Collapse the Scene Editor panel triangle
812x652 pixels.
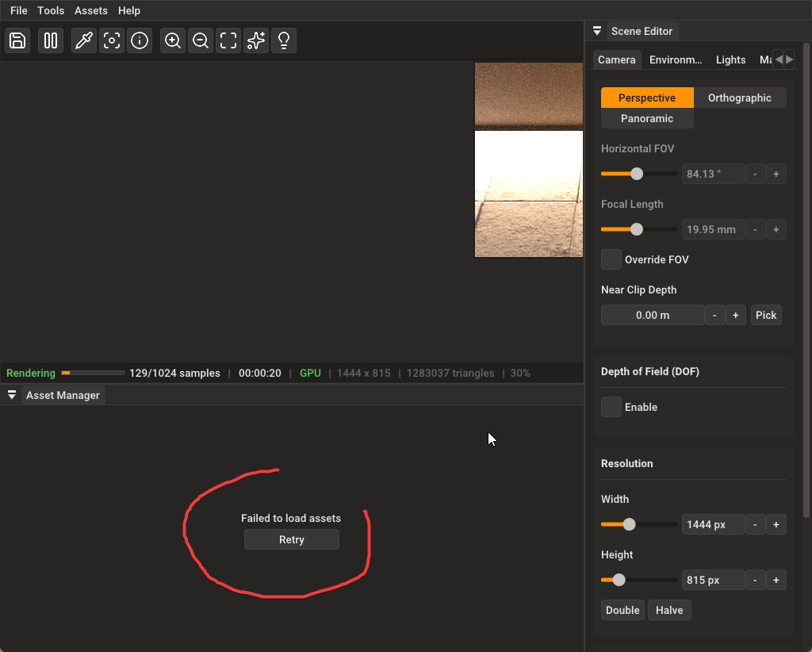coord(597,32)
